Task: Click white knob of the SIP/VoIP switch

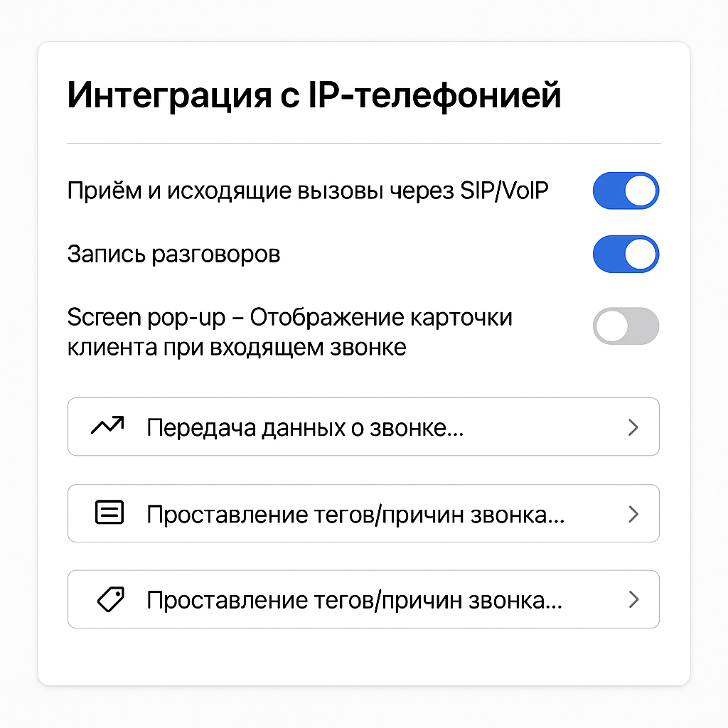Action: point(641,191)
